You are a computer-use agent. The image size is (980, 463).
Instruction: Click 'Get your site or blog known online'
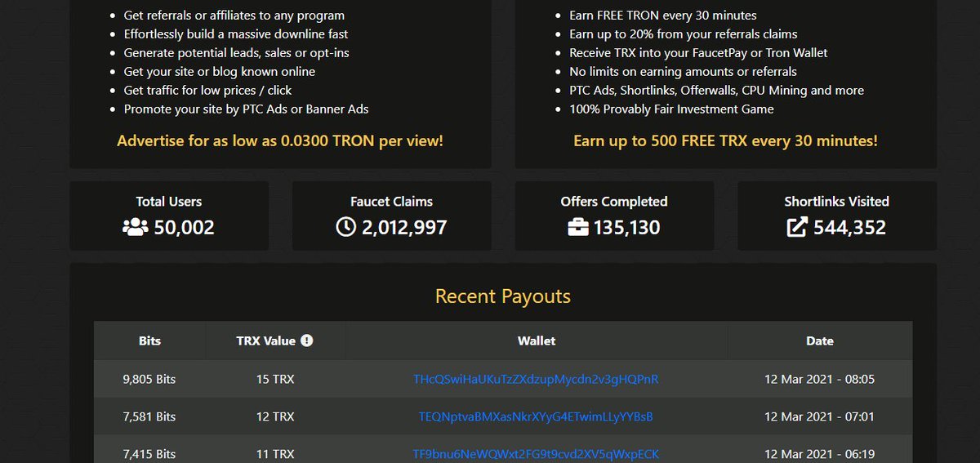pos(220,72)
